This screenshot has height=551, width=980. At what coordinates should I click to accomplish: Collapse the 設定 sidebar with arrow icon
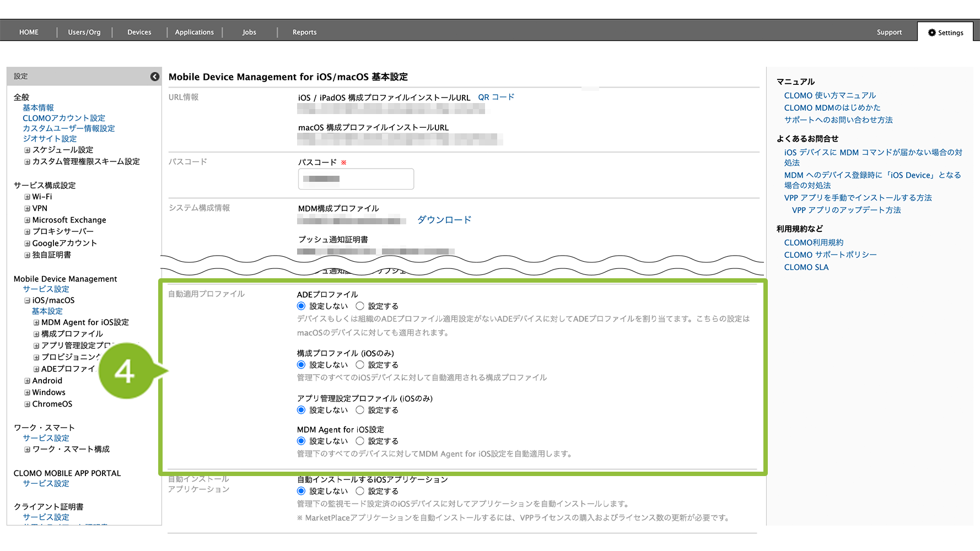[x=155, y=77]
